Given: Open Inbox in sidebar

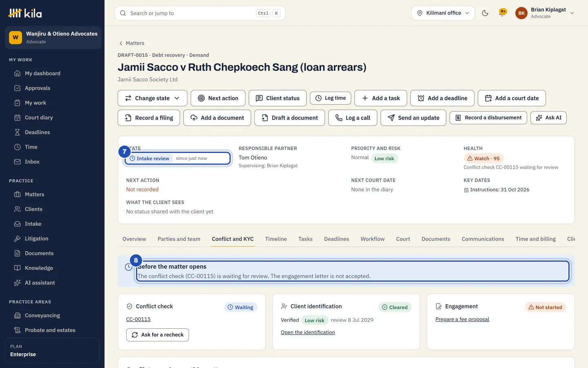Looking at the screenshot, I should point(52,162).
